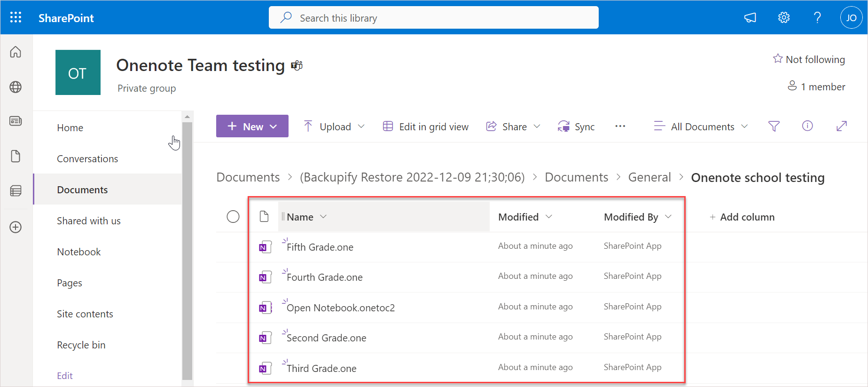Open the Fifth Grade.one file
This screenshot has height=387, width=868.
tap(320, 247)
